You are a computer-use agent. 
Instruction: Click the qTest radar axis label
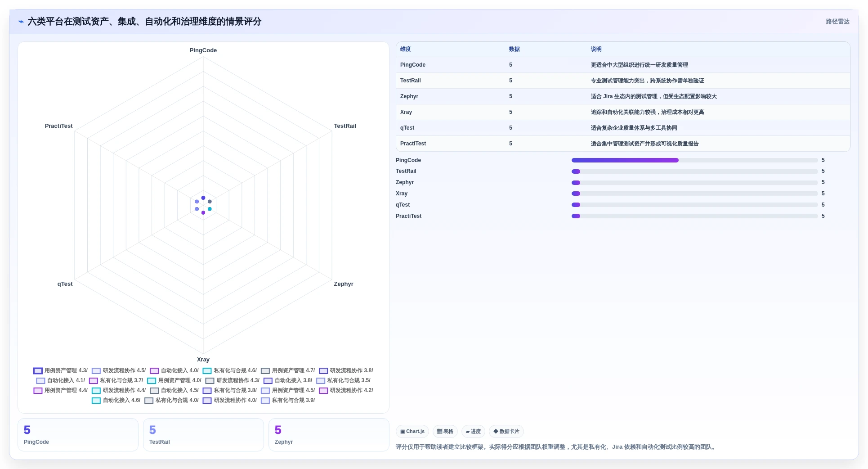coord(65,284)
